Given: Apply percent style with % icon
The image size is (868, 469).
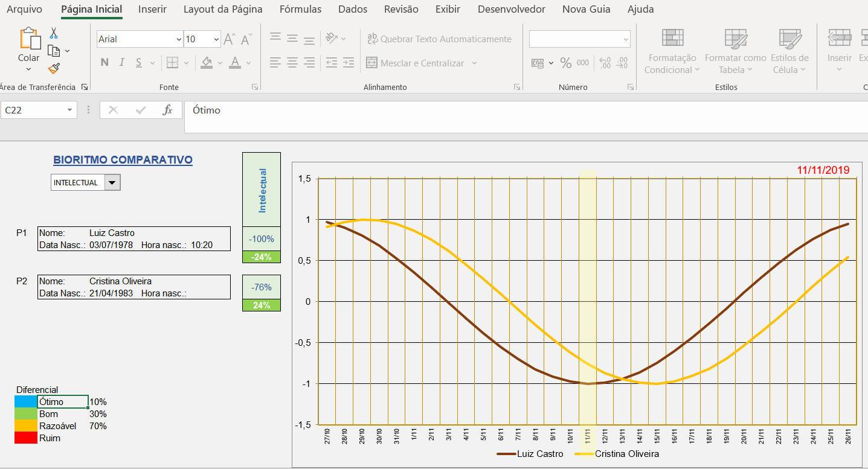Looking at the screenshot, I should [565, 63].
